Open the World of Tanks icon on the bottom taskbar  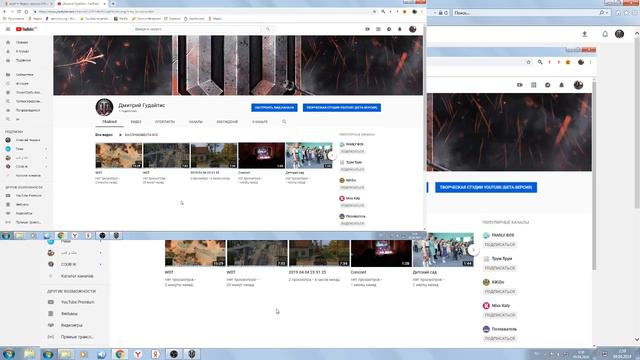[x=192, y=354]
